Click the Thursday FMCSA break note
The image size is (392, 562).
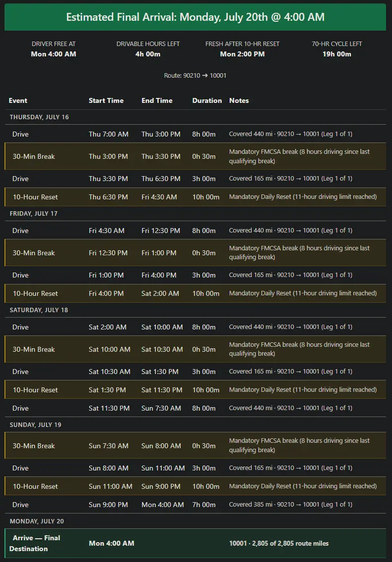(x=299, y=156)
